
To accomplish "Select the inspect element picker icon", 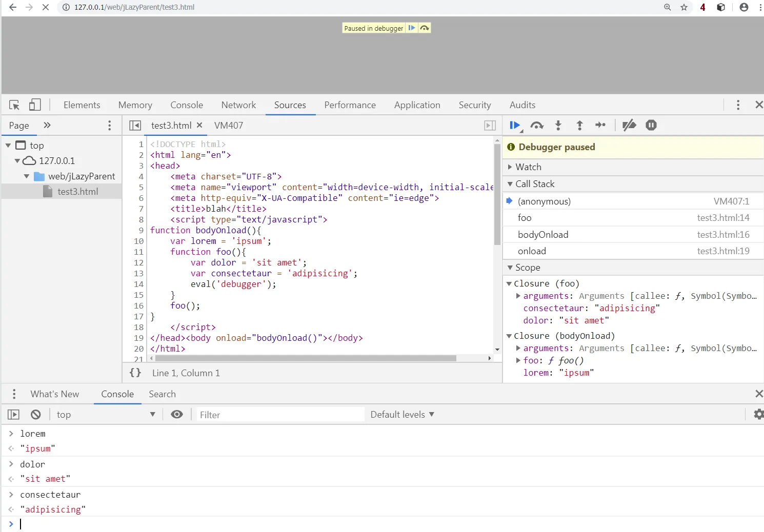I will [x=14, y=105].
